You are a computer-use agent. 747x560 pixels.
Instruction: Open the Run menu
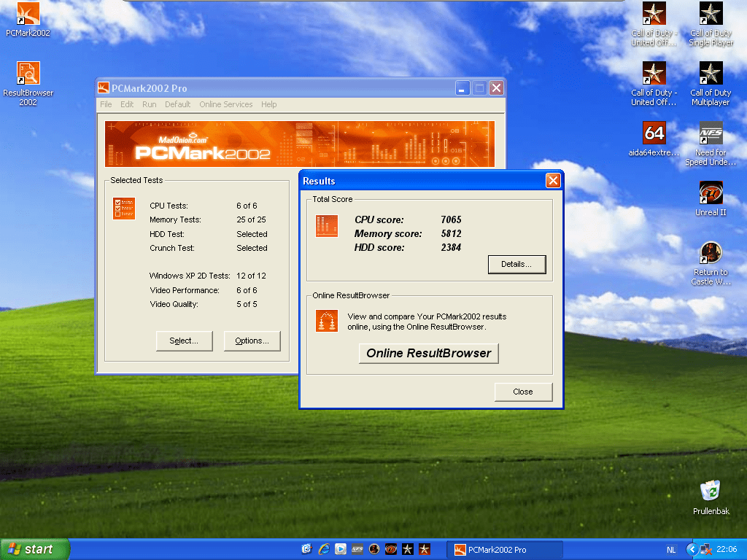pos(149,104)
